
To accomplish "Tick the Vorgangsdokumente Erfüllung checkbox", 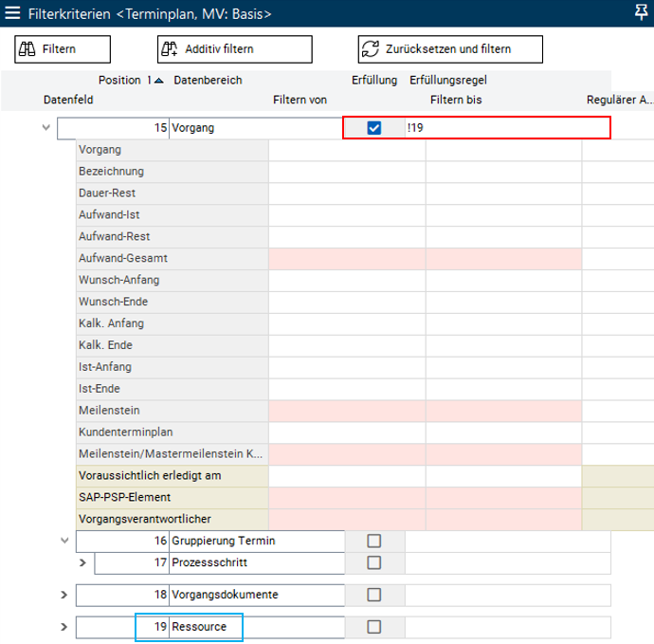I will pos(373,595).
